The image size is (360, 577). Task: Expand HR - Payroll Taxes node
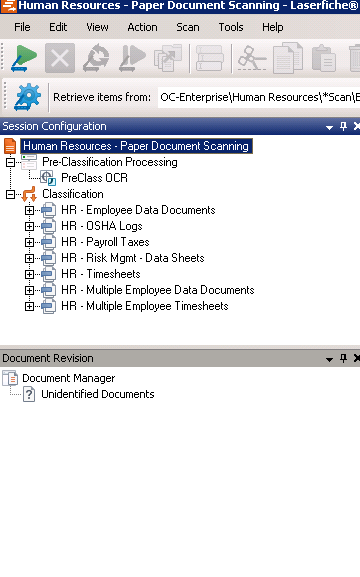(29, 242)
